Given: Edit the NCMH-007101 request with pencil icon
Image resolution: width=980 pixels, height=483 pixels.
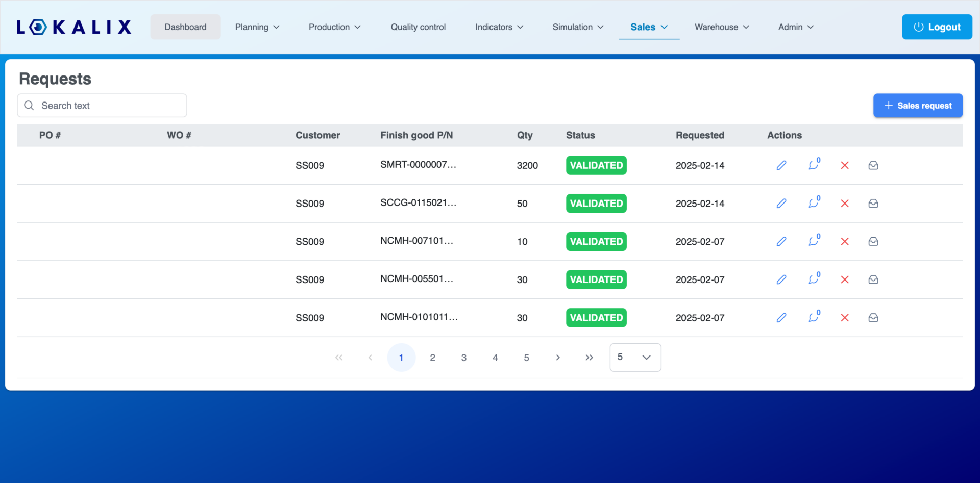Looking at the screenshot, I should (x=781, y=241).
